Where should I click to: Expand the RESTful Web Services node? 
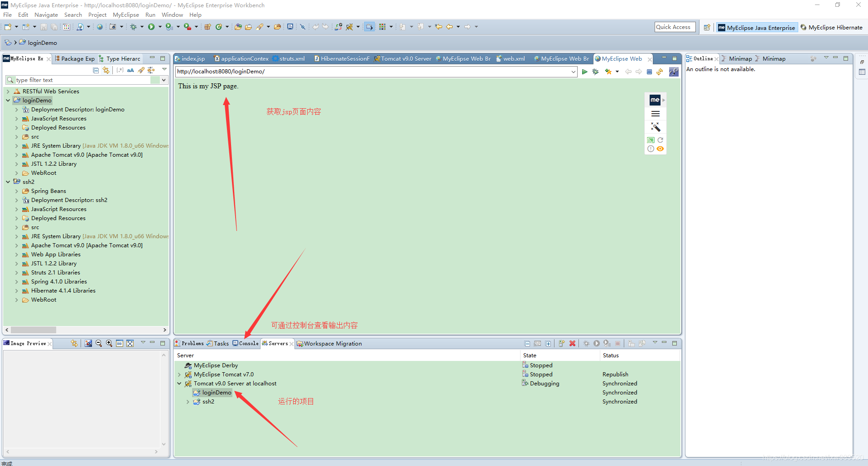(x=8, y=91)
